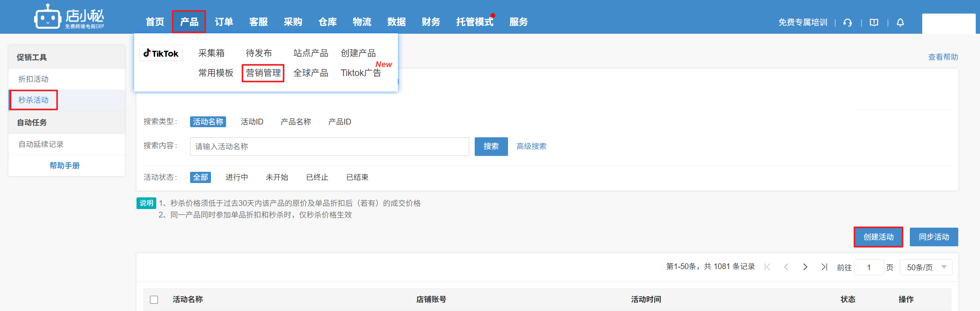The width and height of the screenshot is (980, 311).
Task: Click the 高级搜索 link
Action: [x=531, y=146]
